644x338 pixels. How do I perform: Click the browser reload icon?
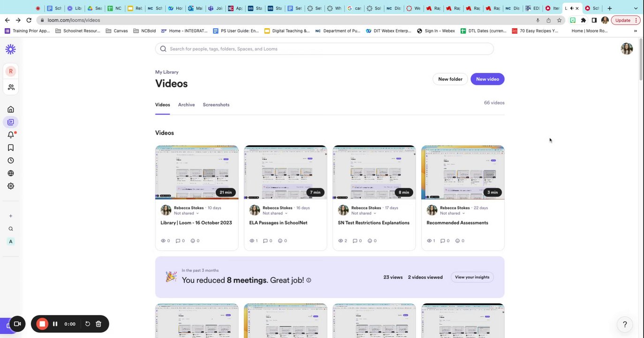pyautogui.click(x=29, y=20)
